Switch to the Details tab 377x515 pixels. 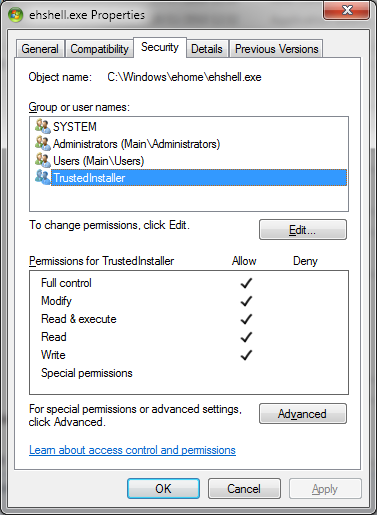207,49
